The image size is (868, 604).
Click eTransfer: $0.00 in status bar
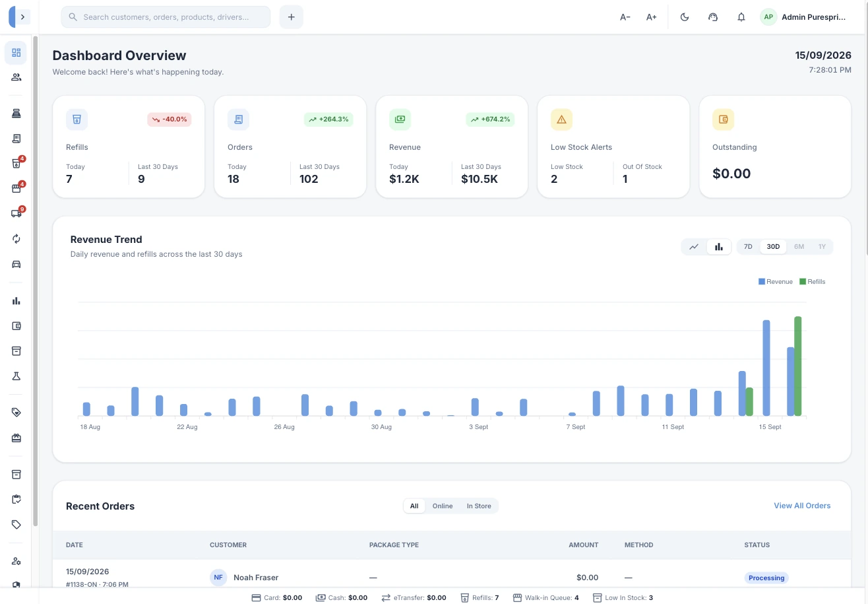coord(414,597)
